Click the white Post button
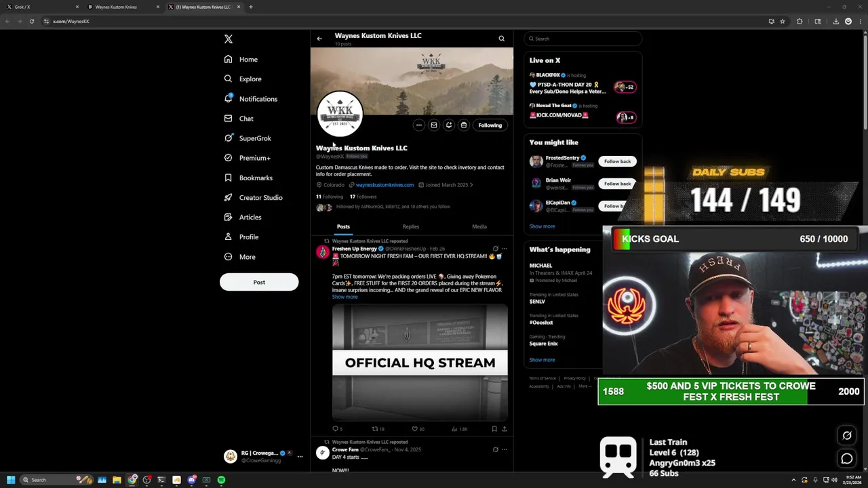This screenshot has width=868, height=488. [x=259, y=282]
